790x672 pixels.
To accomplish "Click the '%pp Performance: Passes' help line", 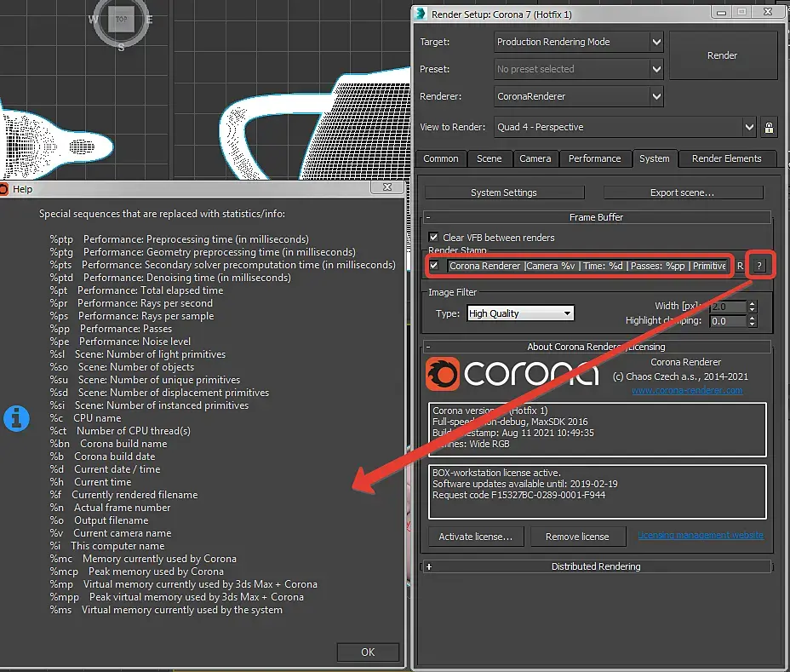I will 111,329.
